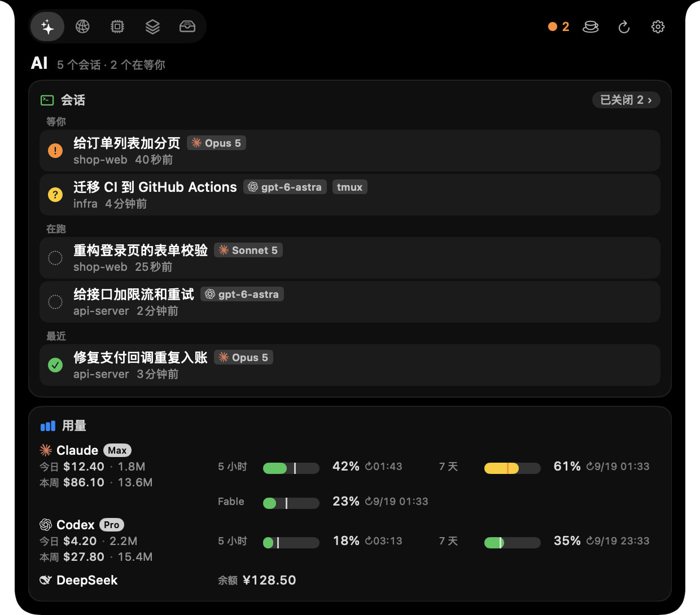This screenshot has width=700, height=615.
Task: Click Claude 5 小时 usage bar
Action: 291,468
